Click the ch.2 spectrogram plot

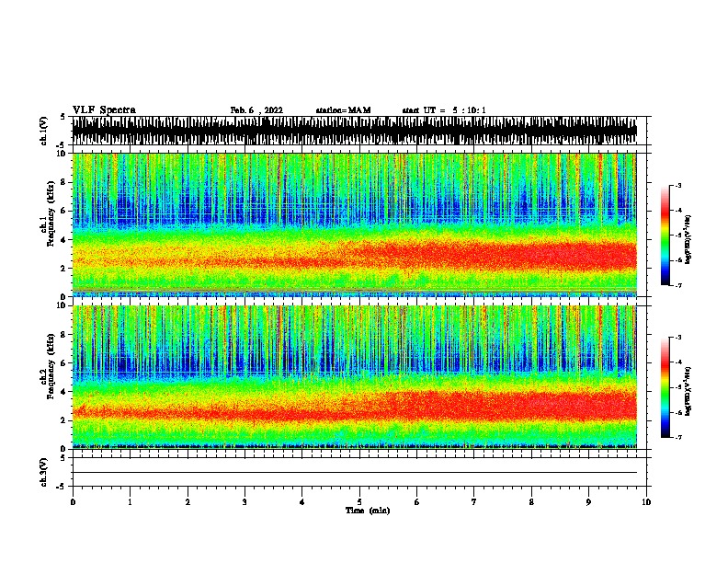(355, 377)
